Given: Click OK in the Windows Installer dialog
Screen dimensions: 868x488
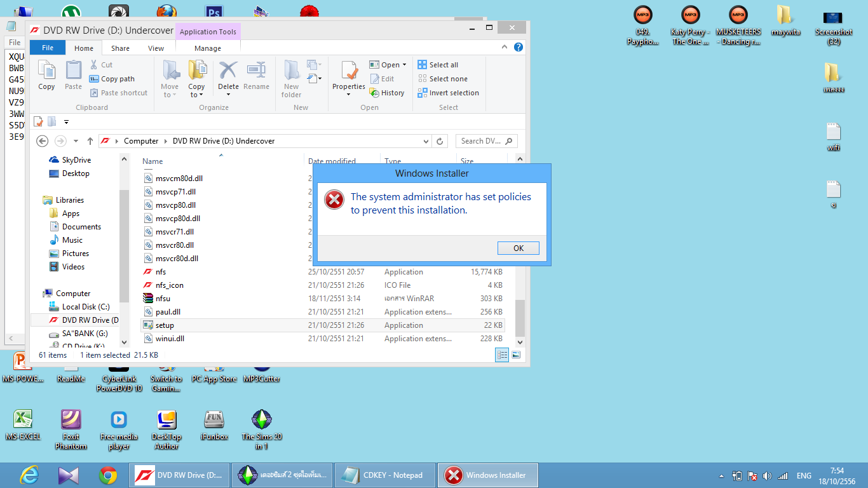Looking at the screenshot, I should (x=518, y=248).
